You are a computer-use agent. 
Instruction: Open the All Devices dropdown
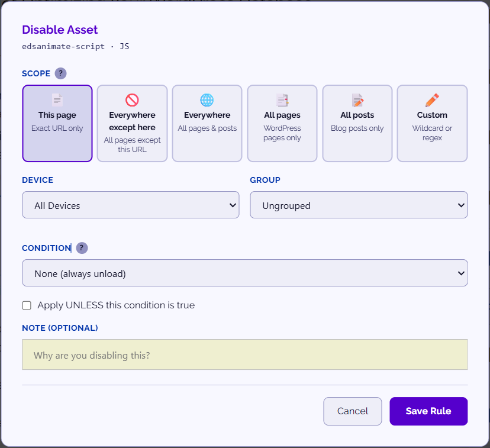click(130, 204)
